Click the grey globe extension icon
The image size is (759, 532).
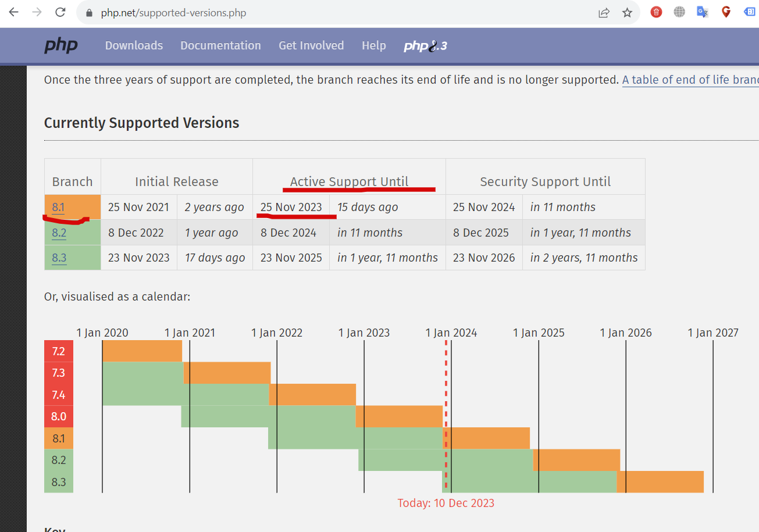pyautogui.click(x=679, y=12)
